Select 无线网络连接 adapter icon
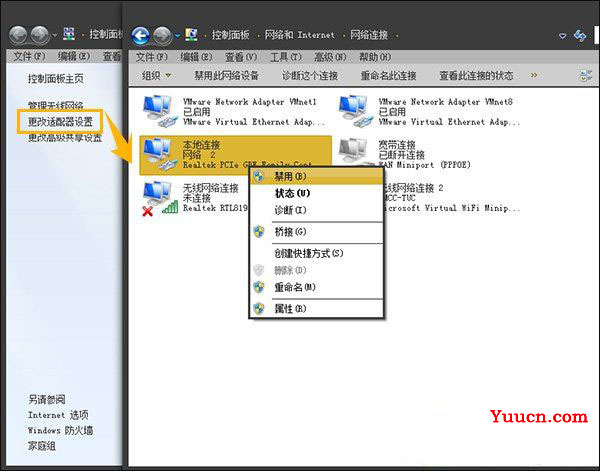The image size is (600, 471). [160, 198]
